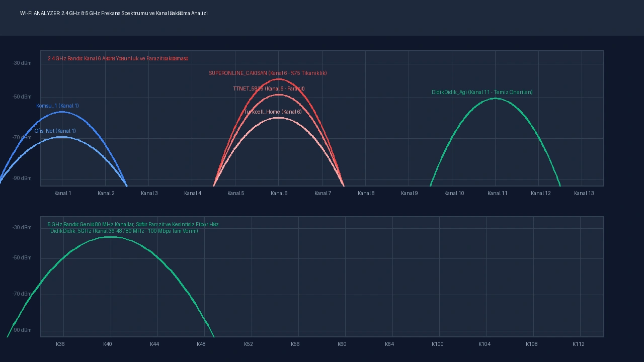Click the Kanal 5 axis label

click(x=236, y=193)
